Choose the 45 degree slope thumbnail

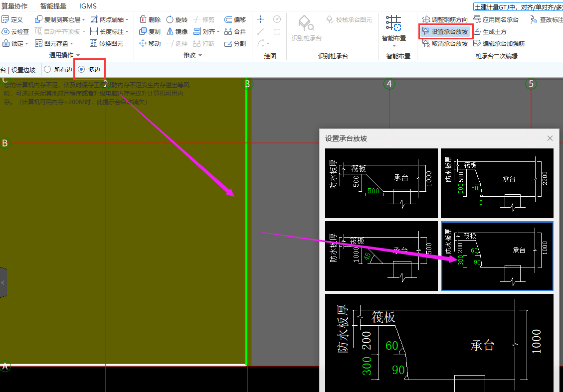tap(381, 256)
